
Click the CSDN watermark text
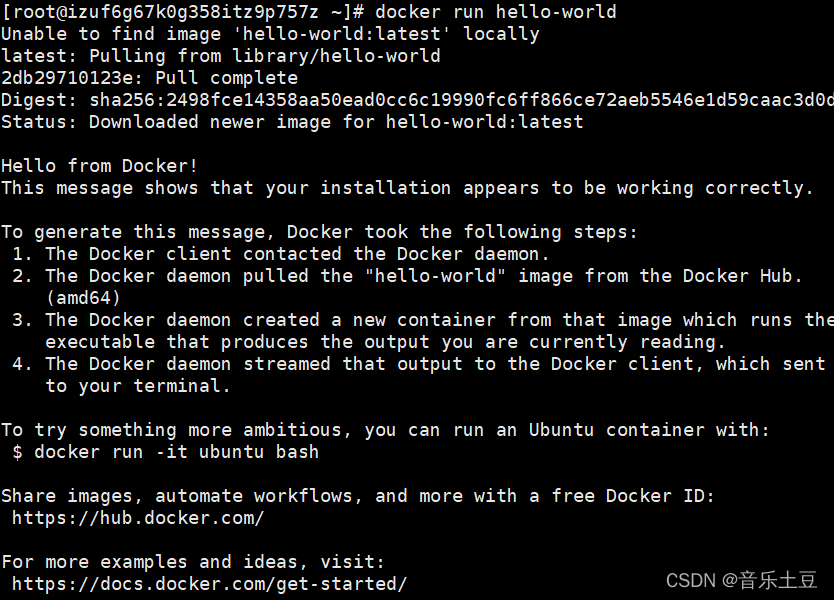(x=741, y=580)
